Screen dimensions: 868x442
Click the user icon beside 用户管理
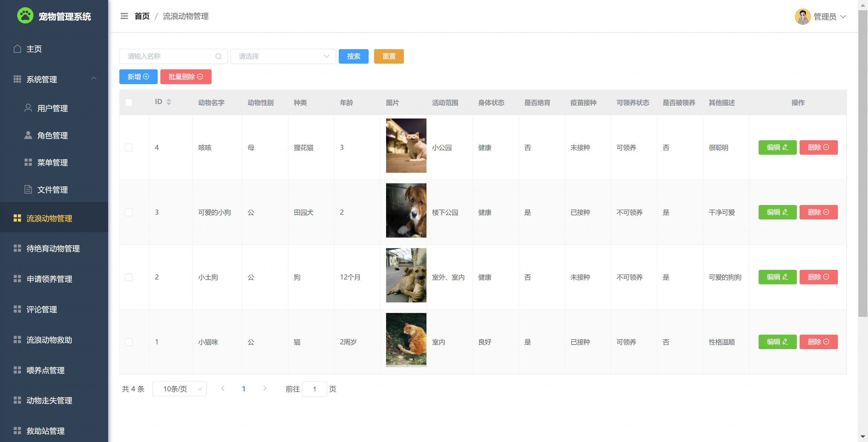click(28, 108)
